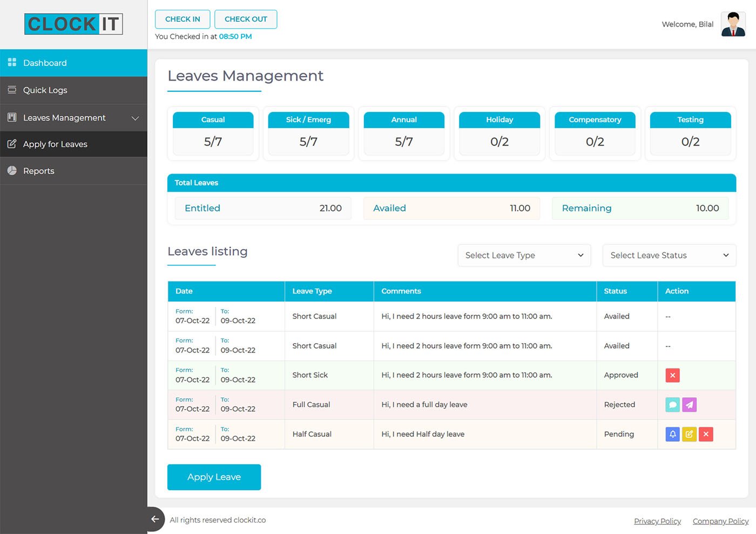Click the CHECK OUT button

pos(246,19)
